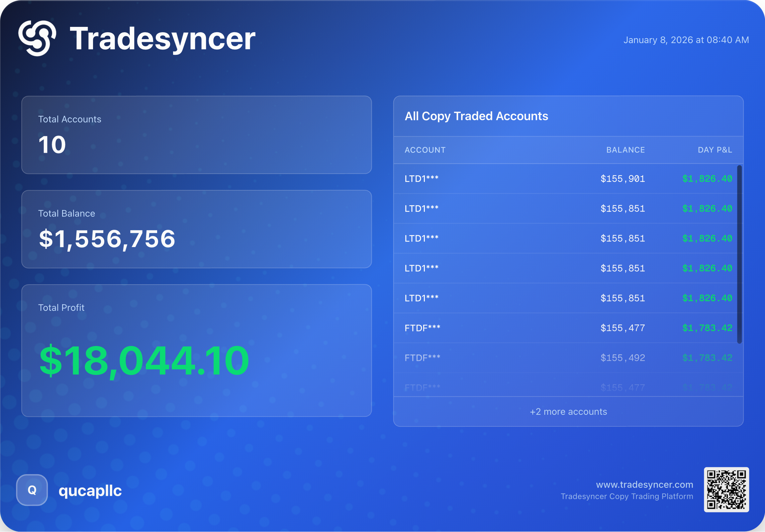This screenshot has height=532, width=765.
Task: Click the Total Profit value $18,044.10
Action: (x=144, y=361)
